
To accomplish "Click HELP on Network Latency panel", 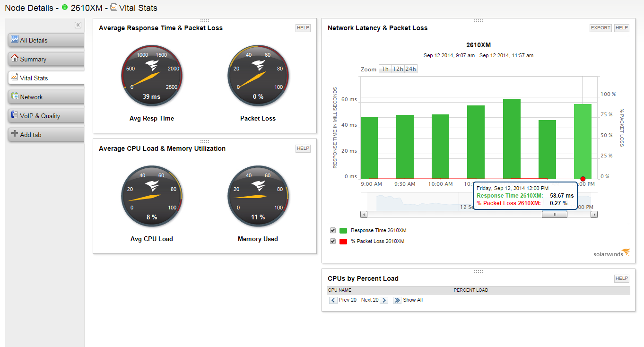I will point(622,28).
